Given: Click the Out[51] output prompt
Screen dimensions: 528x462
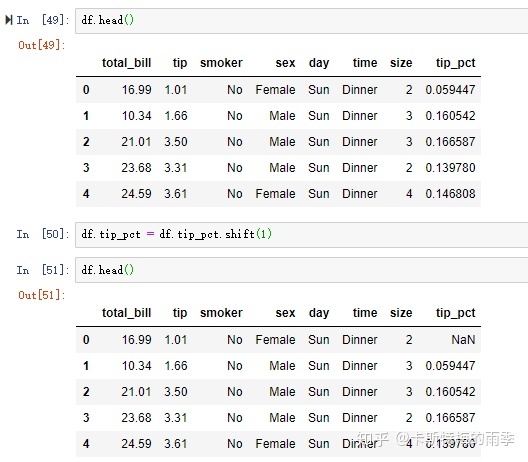Looking at the screenshot, I should (41, 295).
